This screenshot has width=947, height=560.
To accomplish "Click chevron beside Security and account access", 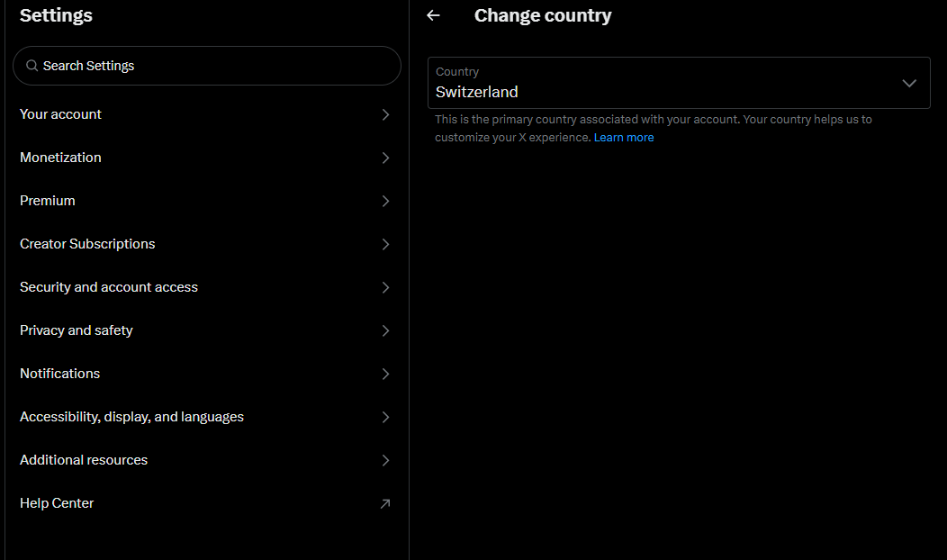I will pos(385,287).
